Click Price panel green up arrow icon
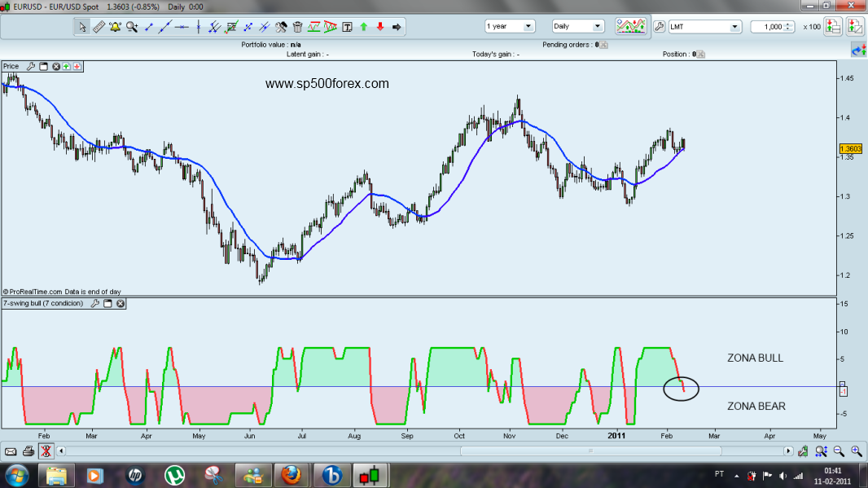Image resolution: width=868 pixels, height=488 pixels. pyautogui.click(x=67, y=67)
